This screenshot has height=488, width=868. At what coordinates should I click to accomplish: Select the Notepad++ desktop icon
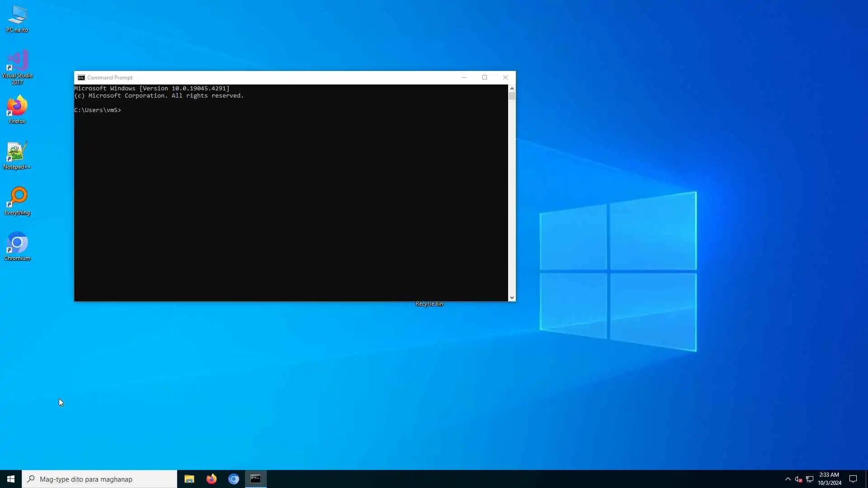click(x=17, y=155)
